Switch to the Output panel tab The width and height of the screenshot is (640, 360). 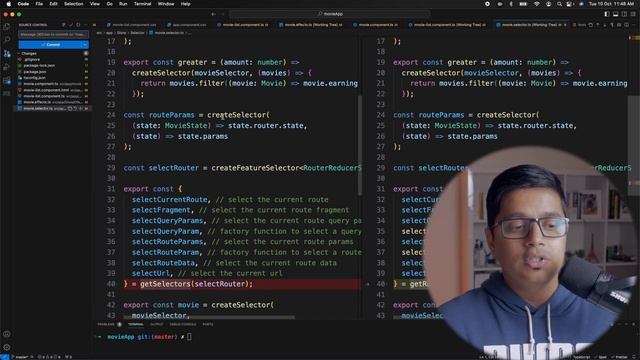(x=156, y=324)
